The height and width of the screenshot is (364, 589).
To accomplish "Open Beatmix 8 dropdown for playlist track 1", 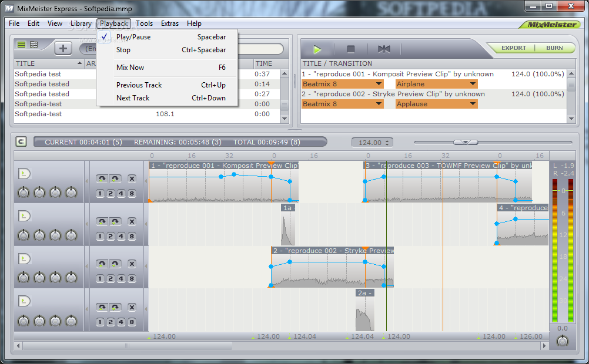I will coord(342,84).
